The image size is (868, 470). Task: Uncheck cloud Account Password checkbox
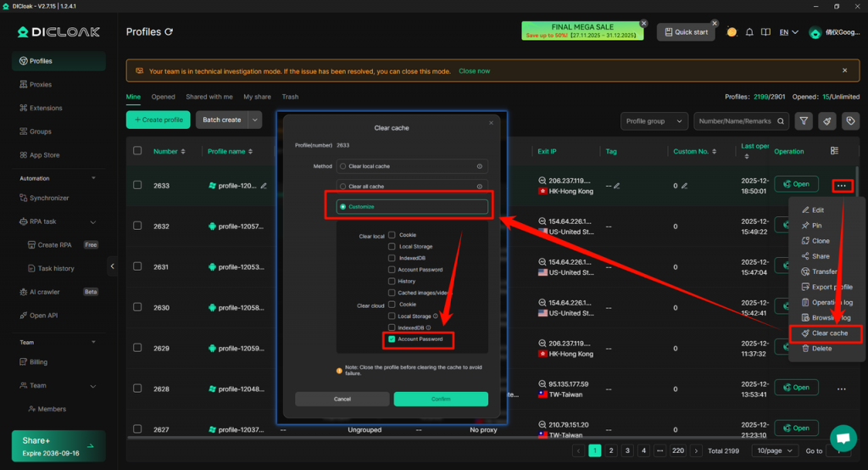coord(392,339)
